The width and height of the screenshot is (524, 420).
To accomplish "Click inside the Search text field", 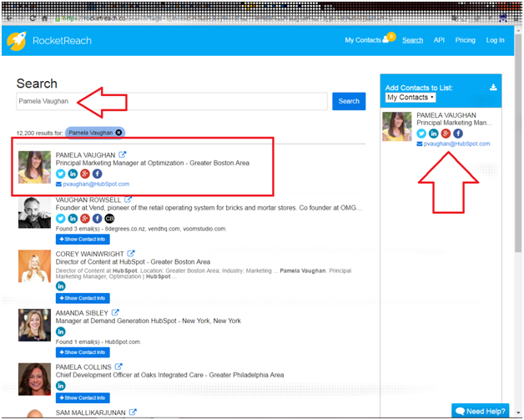I will coord(172,101).
